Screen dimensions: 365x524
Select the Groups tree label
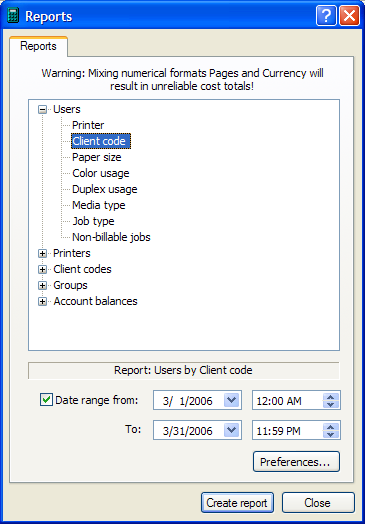pyautogui.click(x=70, y=285)
